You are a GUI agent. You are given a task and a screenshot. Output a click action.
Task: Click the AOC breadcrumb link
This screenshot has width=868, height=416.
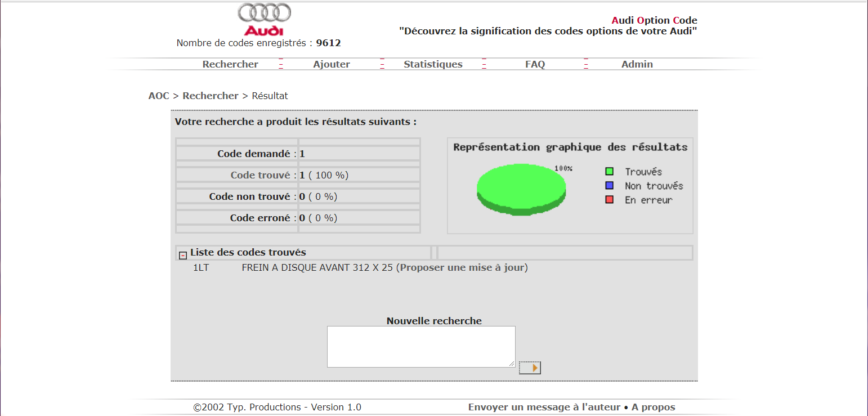[x=159, y=96]
